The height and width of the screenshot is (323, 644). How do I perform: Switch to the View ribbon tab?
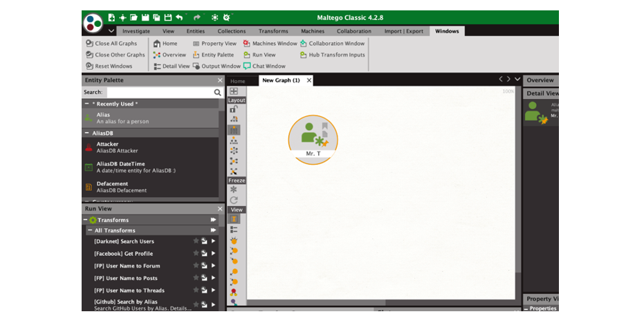coord(168,31)
